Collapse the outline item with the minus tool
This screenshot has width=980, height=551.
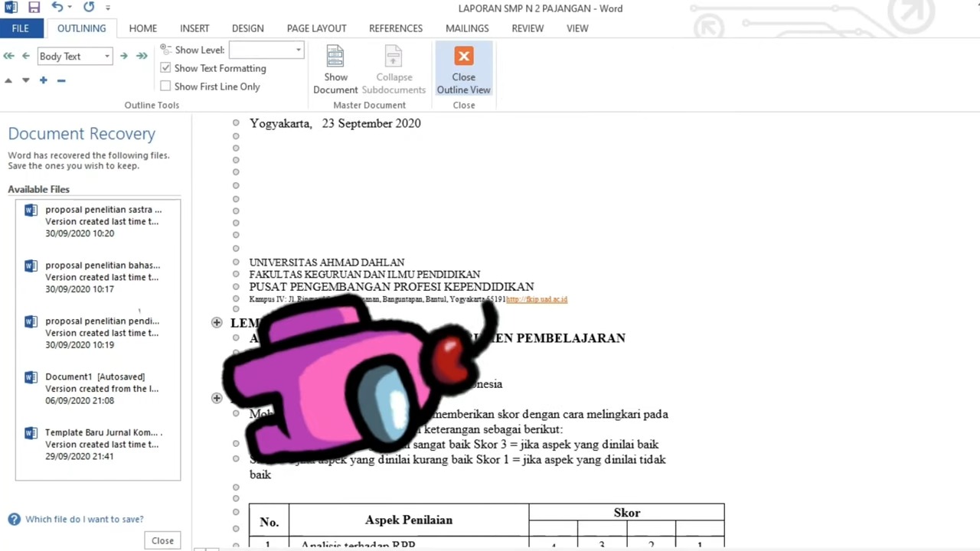pos(61,80)
